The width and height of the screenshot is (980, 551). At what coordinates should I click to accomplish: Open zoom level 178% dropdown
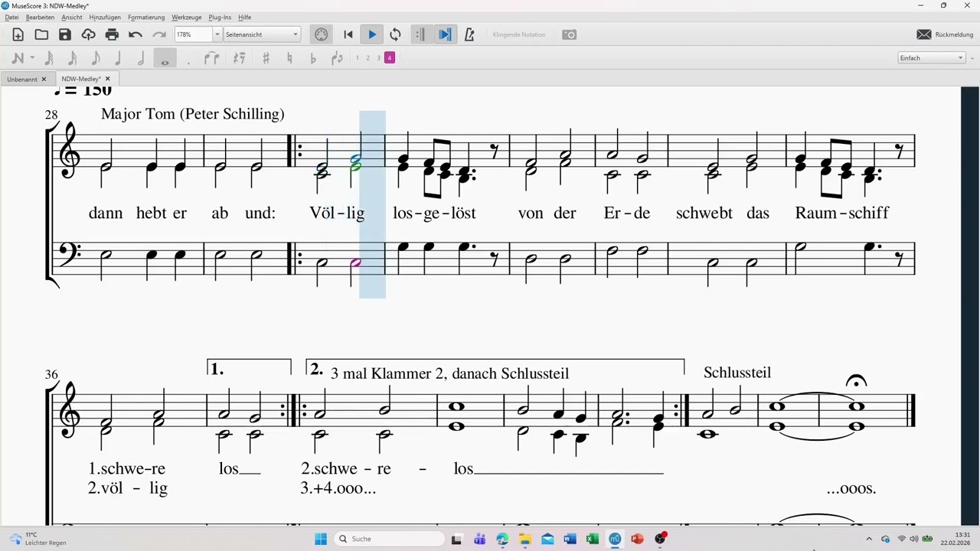click(x=217, y=34)
